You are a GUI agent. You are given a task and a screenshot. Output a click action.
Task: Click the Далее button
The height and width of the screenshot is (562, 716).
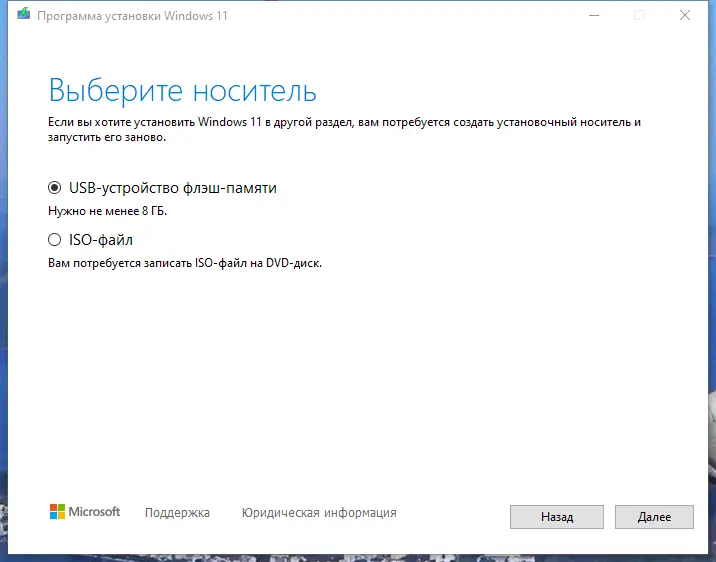[x=654, y=517]
